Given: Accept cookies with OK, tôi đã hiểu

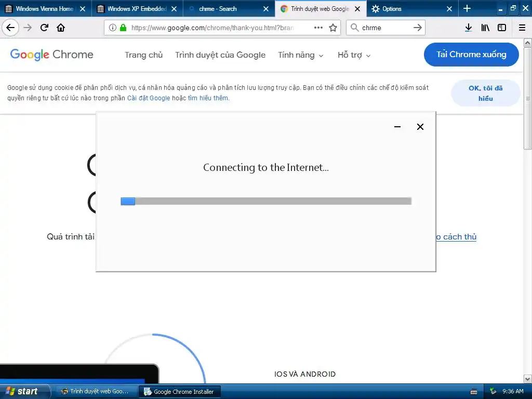Looking at the screenshot, I should pos(486,93).
